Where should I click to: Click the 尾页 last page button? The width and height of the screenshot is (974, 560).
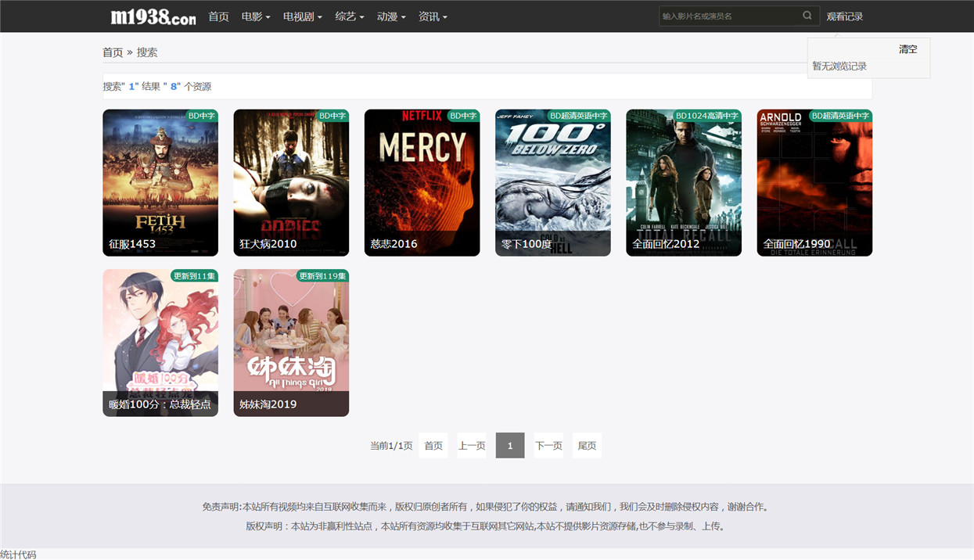(587, 446)
